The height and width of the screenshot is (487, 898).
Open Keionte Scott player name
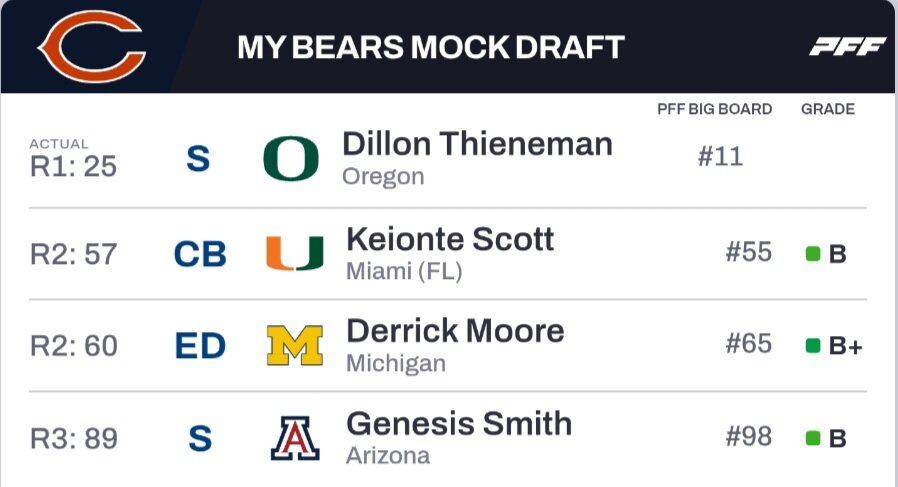[450, 239]
